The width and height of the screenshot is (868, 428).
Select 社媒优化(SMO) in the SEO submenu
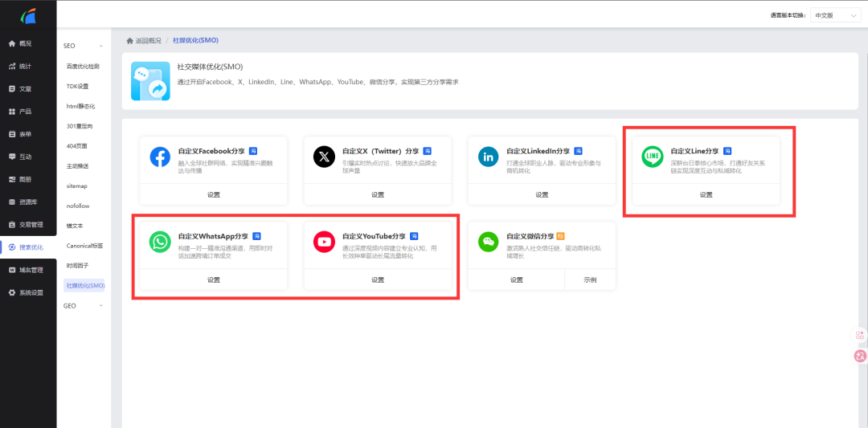click(84, 285)
